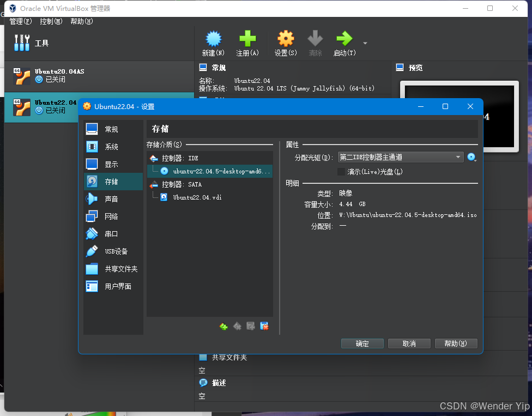
Task: Click remove controller icon below storage tree
Action: coord(237,327)
